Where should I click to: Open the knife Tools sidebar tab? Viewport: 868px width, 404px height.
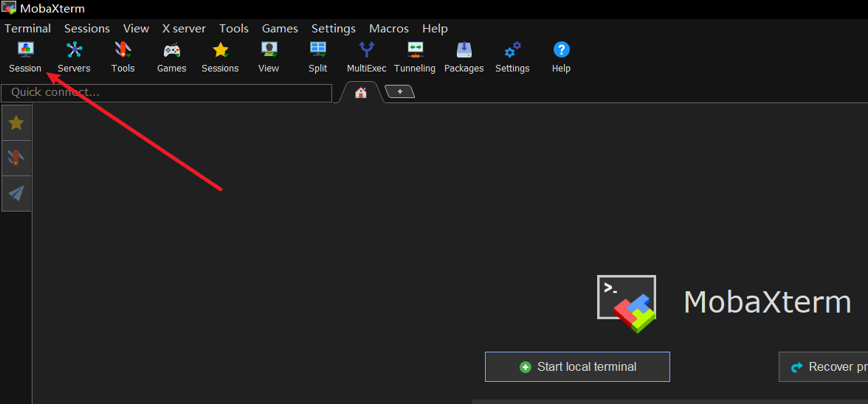point(16,158)
